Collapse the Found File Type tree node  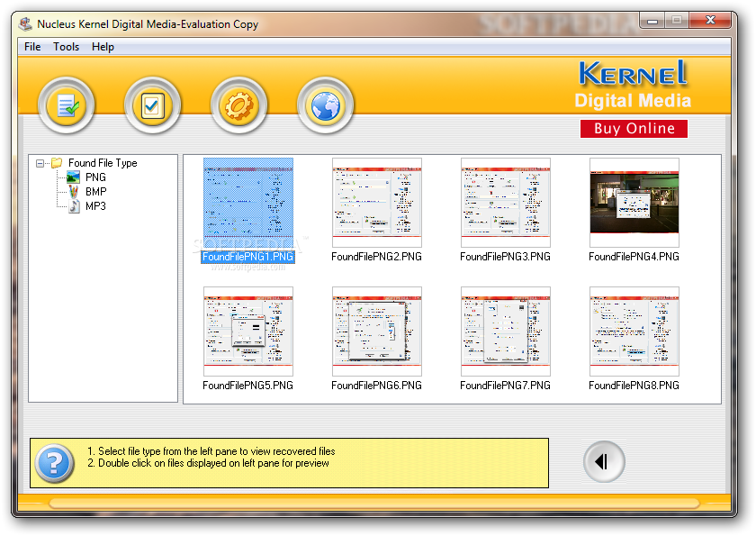click(x=40, y=164)
